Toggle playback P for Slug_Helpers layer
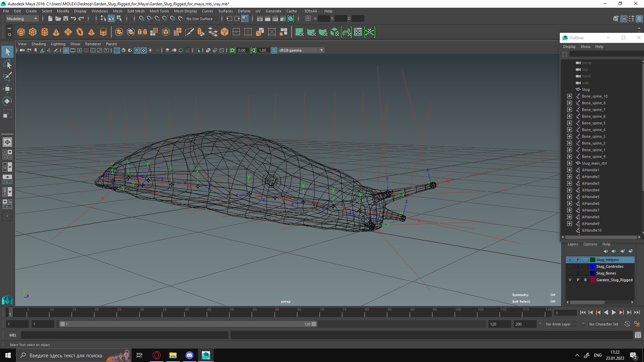Image resolution: width=644 pixels, height=362 pixels. coord(578,260)
